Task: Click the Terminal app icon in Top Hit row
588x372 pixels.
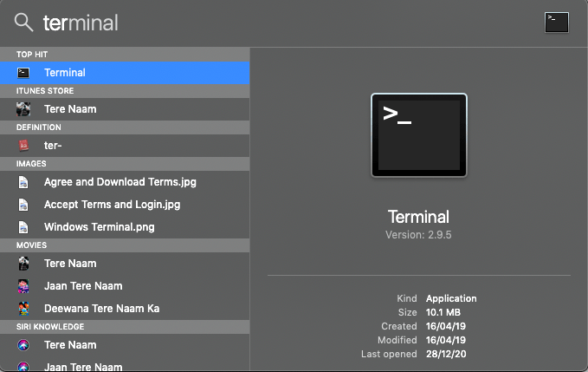Action: tap(24, 74)
